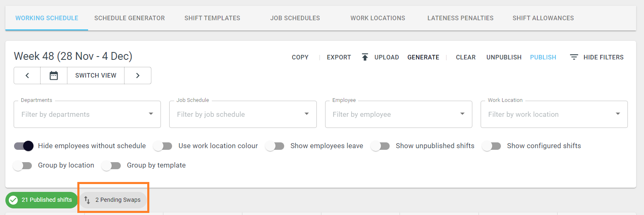The height and width of the screenshot is (215, 644).
Task: Expand the Work Location dropdown arrow
Action: (x=618, y=114)
